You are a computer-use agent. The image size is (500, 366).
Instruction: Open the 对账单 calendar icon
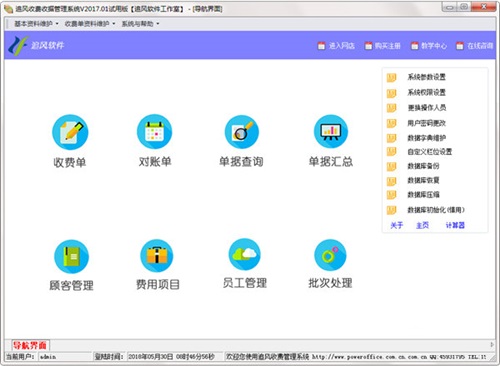pos(154,132)
